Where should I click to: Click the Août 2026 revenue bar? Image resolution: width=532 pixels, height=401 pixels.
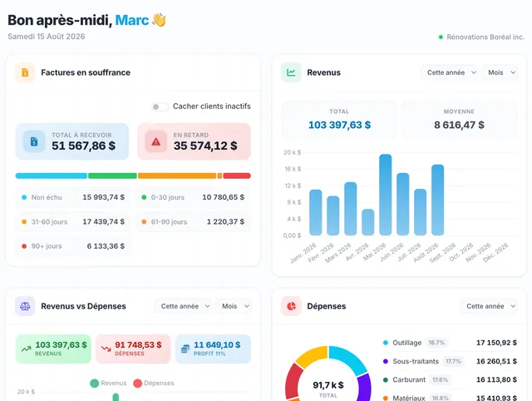point(438,200)
